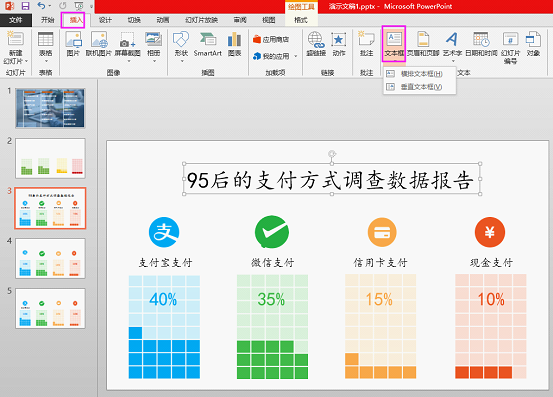Click the Hyperlink (超链接) icon
The height and width of the screenshot is (397, 553).
(316, 39)
